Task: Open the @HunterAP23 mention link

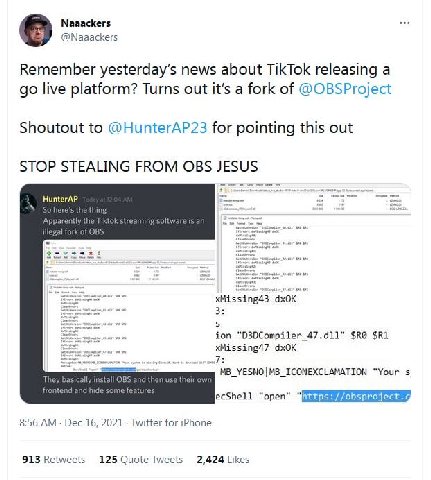Action: (x=157, y=128)
